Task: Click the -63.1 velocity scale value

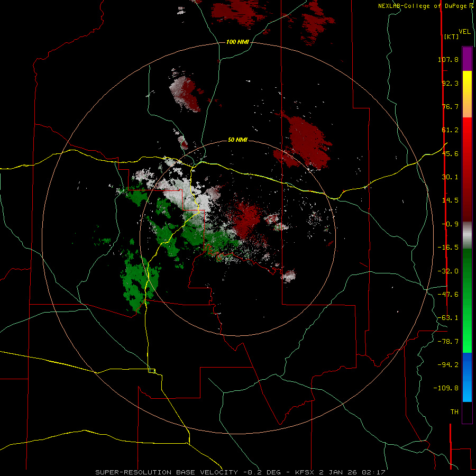Action: (x=448, y=318)
